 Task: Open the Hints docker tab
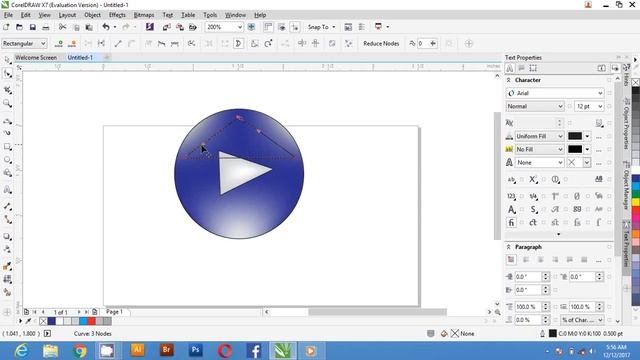(627, 76)
